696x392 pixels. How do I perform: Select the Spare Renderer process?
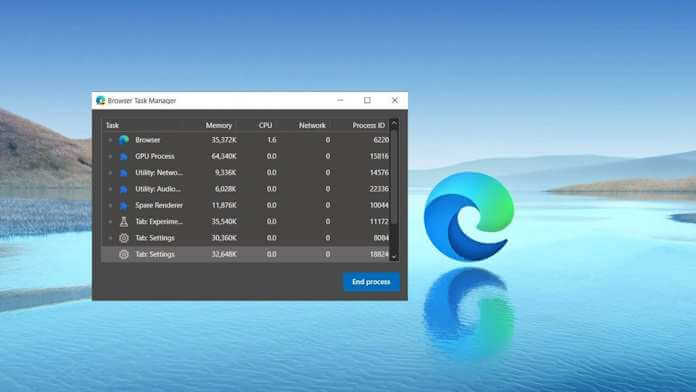(159, 206)
